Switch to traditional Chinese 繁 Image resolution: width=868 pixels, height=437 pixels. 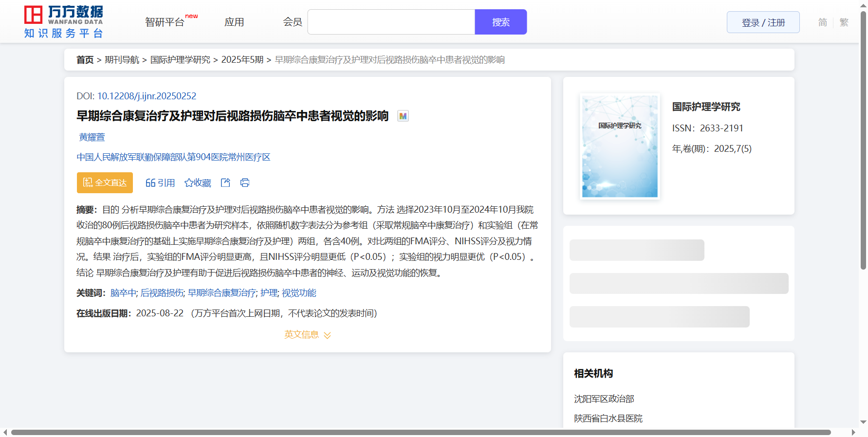click(844, 22)
